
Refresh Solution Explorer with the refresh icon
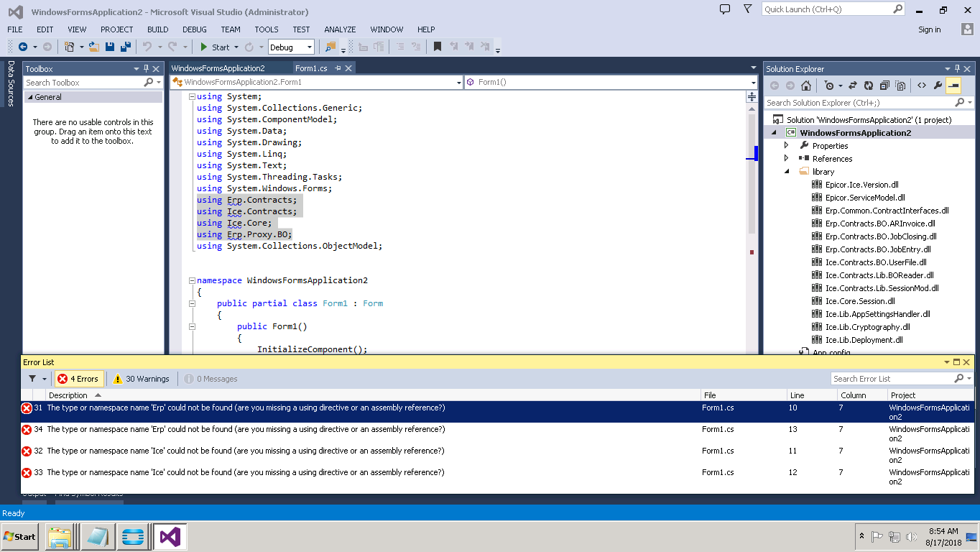tap(869, 86)
